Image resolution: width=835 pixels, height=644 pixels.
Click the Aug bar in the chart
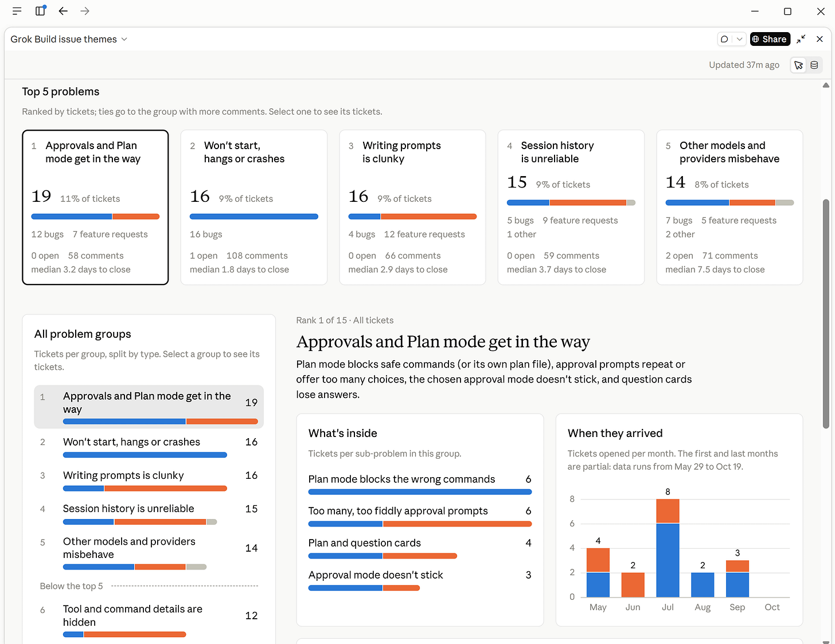point(703,585)
